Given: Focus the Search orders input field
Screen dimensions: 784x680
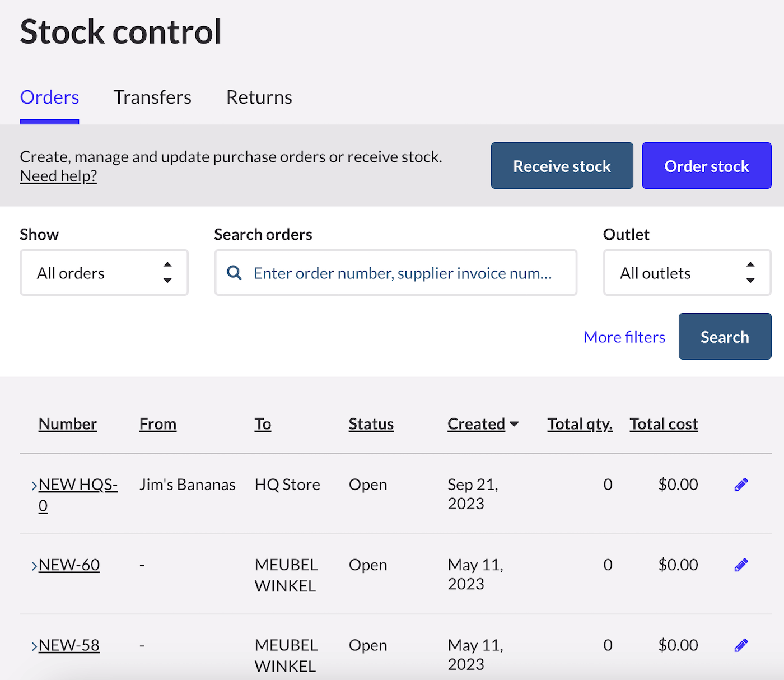Looking at the screenshot, I should pyautogui.click(x=403, y=273).
